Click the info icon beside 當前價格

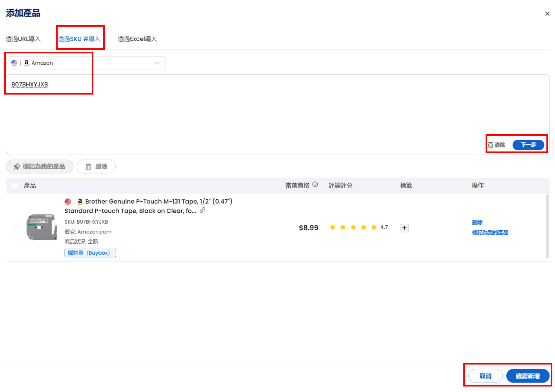tap(315, 184)
